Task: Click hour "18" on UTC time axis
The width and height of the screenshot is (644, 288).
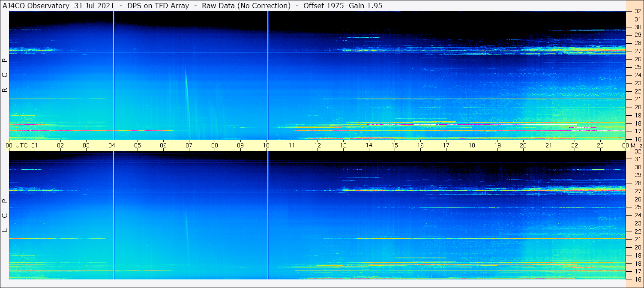Action: pyautogui.click(x=472, y=145)
